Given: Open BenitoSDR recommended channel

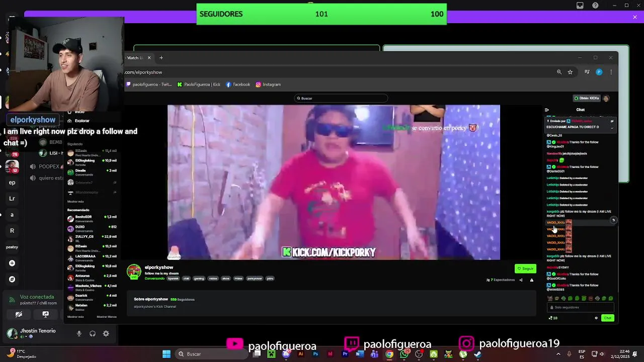Looking at the screenshot, I should point(92,219).
